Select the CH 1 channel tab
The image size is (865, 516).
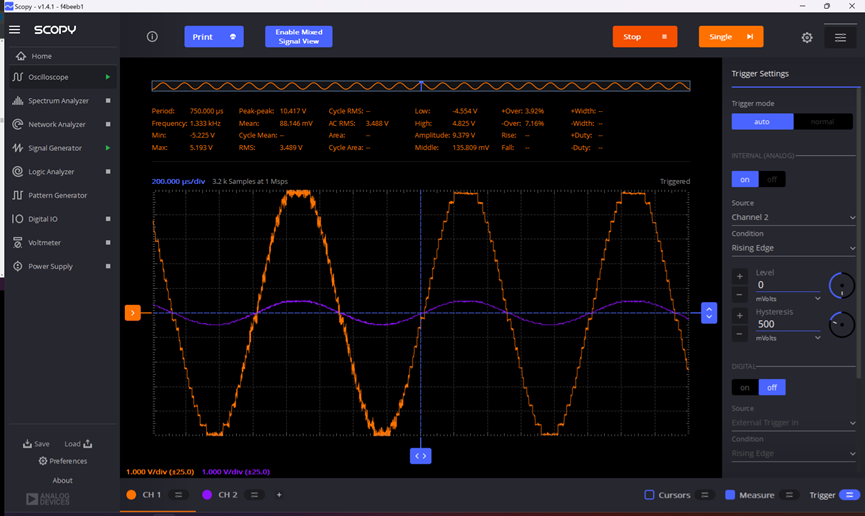click(152, 495)
